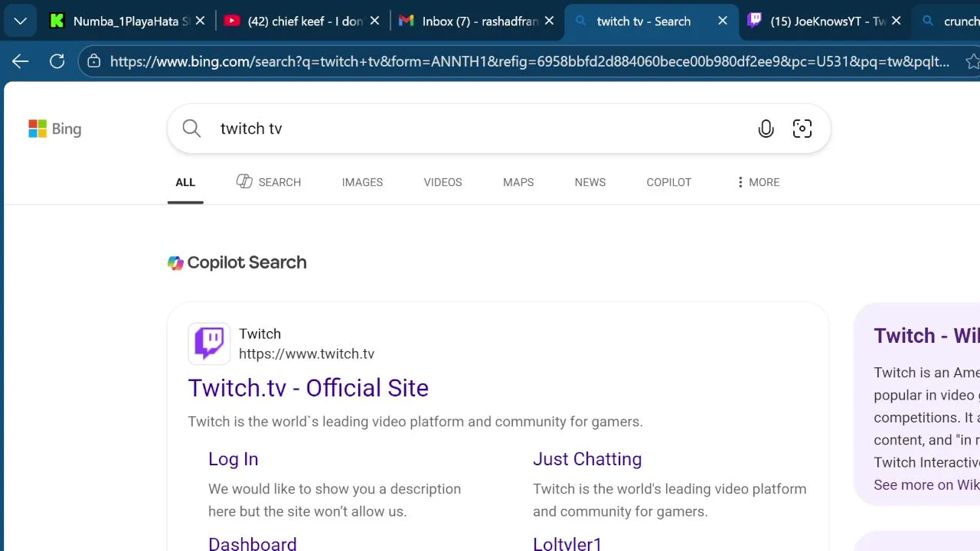Open the Loltyler1 sitelink
Viewport: 980px width, 551px height.
[567, 544]
